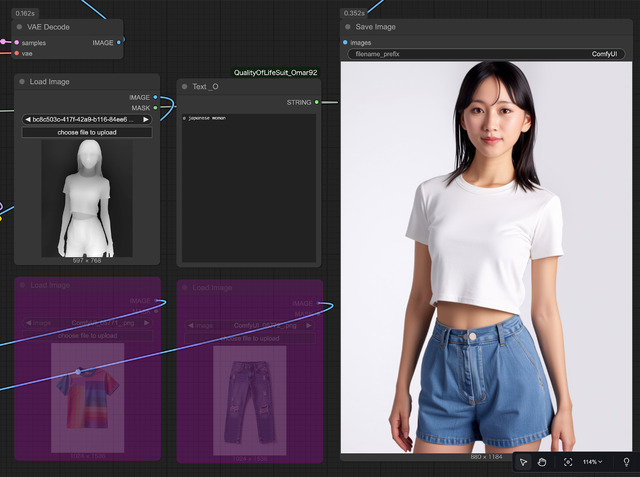Toggle collapse dot on the Text _O node

[185, 87]
